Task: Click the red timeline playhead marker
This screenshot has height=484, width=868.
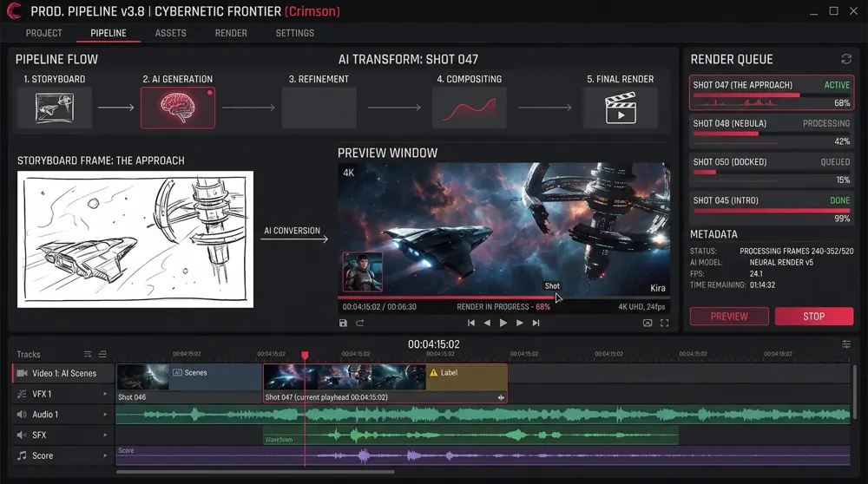Action: tap(305, 355)
